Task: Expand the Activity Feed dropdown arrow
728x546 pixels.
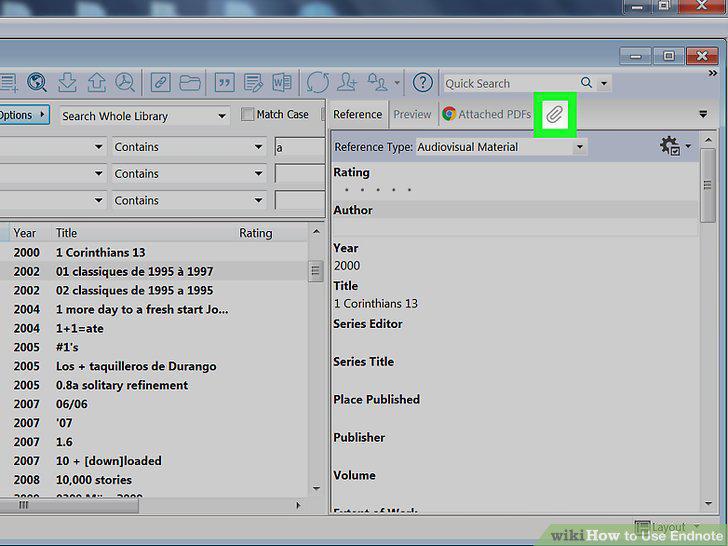Action: (396, 83)
